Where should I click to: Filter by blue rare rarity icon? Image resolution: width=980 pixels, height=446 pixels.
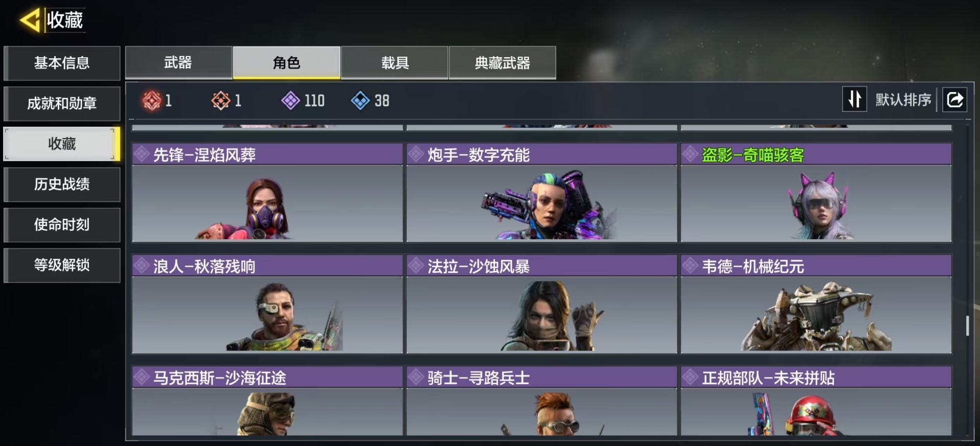click(x=360, y=101)
